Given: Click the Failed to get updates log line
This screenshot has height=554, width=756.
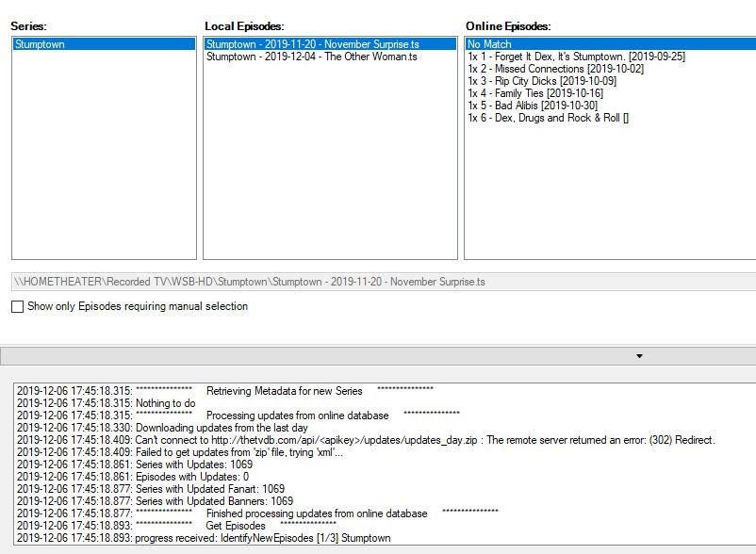Looking at the screenshot, I should point(180,452).
